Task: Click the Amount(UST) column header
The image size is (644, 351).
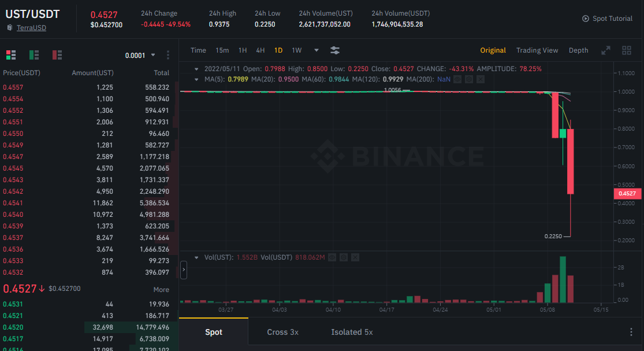Action: tap(92, 73)
